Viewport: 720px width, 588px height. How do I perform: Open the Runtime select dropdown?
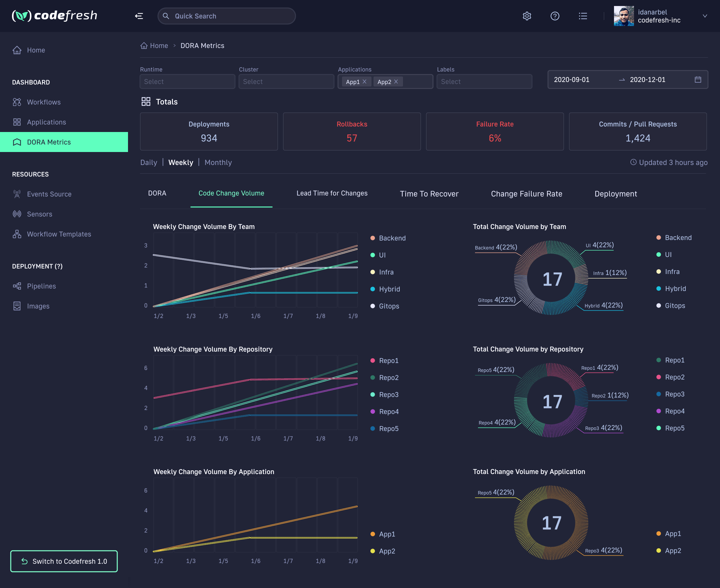click(187, 82)
